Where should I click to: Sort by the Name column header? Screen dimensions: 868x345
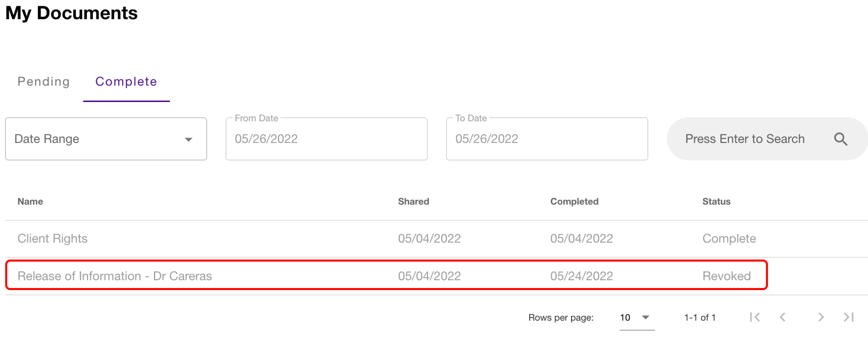tap(30, 202)
